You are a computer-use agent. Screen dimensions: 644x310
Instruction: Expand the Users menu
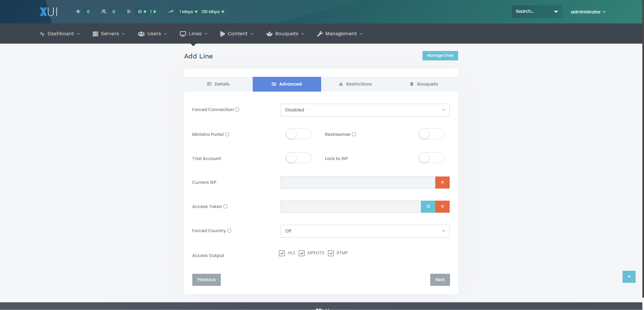(152, 34)
